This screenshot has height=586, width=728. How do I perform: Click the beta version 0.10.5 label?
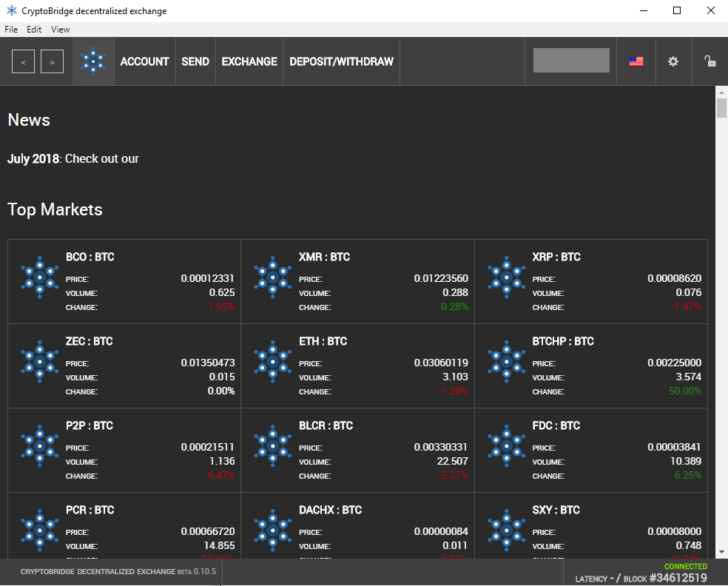point(197,572)
